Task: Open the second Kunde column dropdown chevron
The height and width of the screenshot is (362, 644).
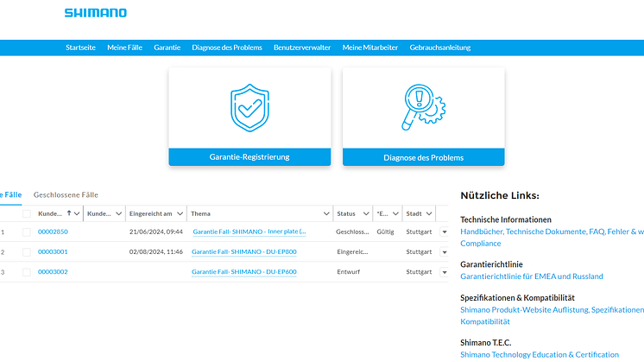Action: click(x=118, y=213)
